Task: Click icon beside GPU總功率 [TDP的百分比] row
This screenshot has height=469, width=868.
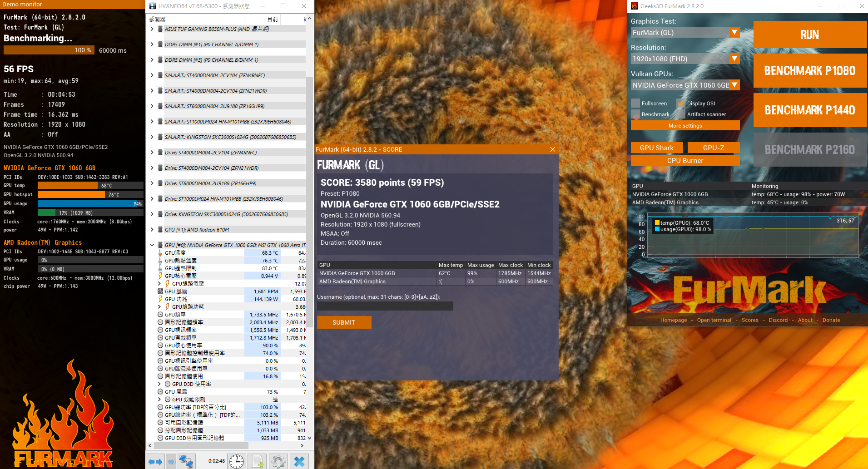Action: (x=160, y=407)
